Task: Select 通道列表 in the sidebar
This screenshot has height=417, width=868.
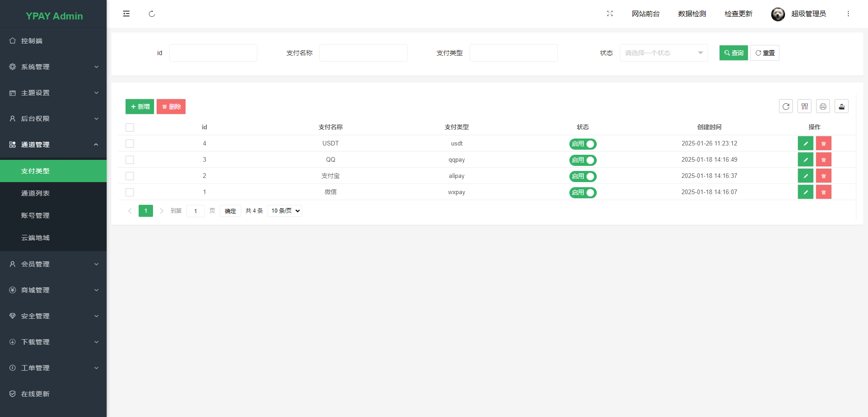Action: (x=35, y=193)
